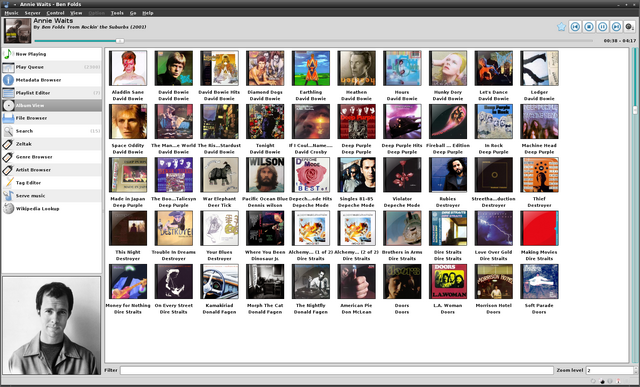
Task: Skip to the next track
Action: click(616, 27)
